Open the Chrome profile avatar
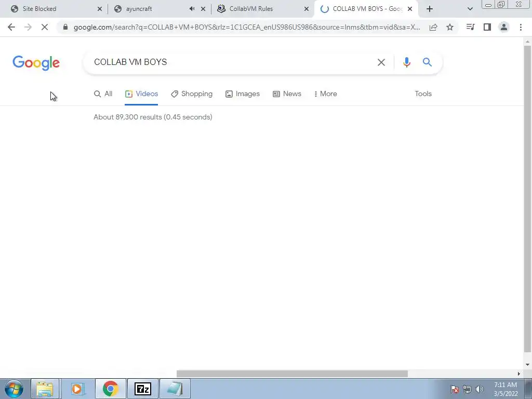Screen dimensions: 532x399 click(x=504, y=27)
